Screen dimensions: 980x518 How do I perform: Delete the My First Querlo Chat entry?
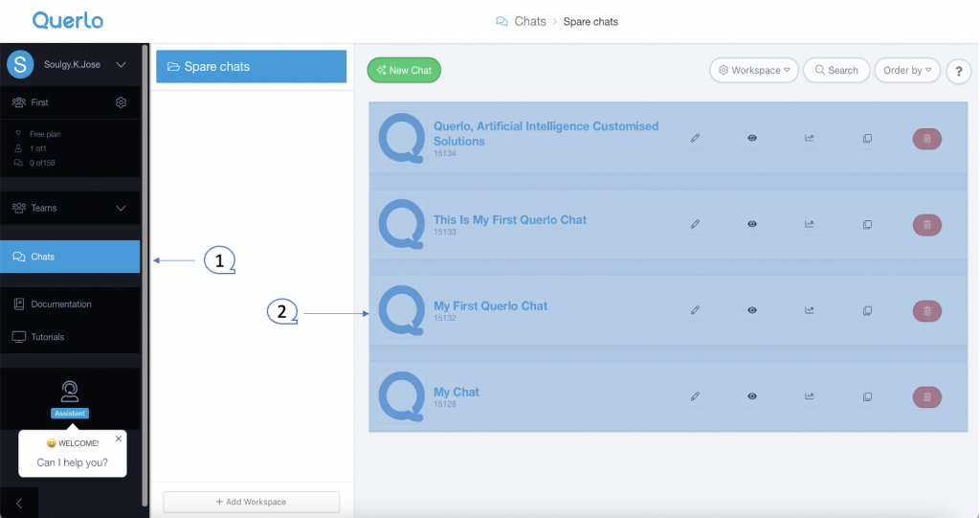tap(926, 311)
